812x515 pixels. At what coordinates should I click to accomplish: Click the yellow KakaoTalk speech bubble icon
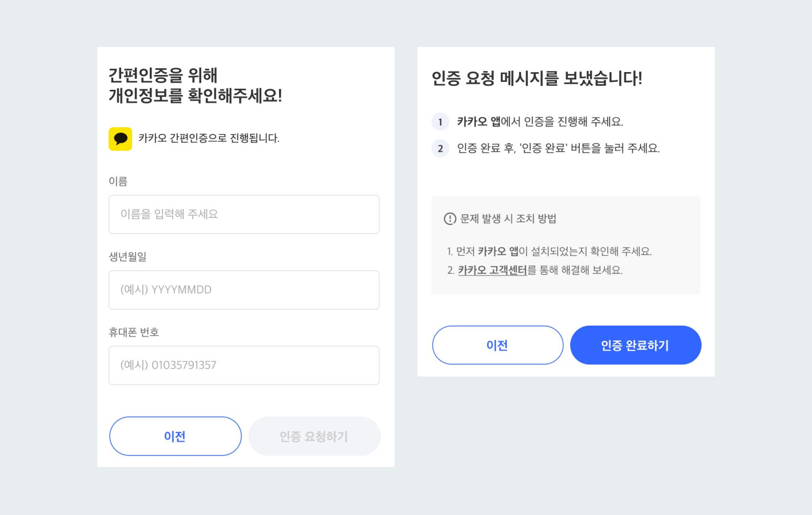(x=120, y=138)
